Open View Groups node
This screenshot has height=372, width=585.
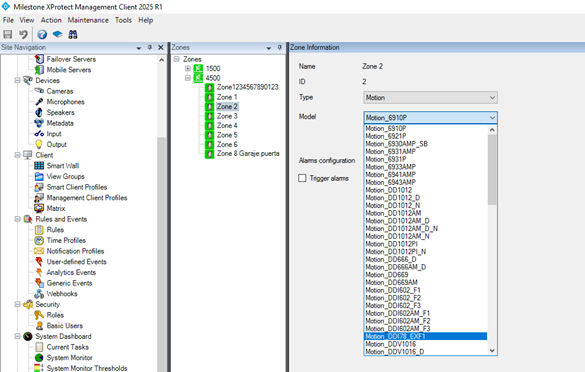pyautogui.click(x=65, y=176)
